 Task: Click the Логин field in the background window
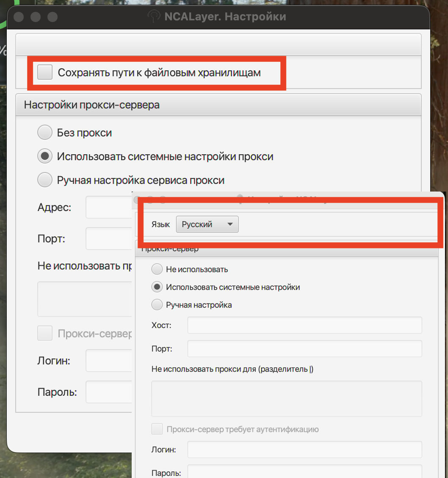(x=109, y=361)
